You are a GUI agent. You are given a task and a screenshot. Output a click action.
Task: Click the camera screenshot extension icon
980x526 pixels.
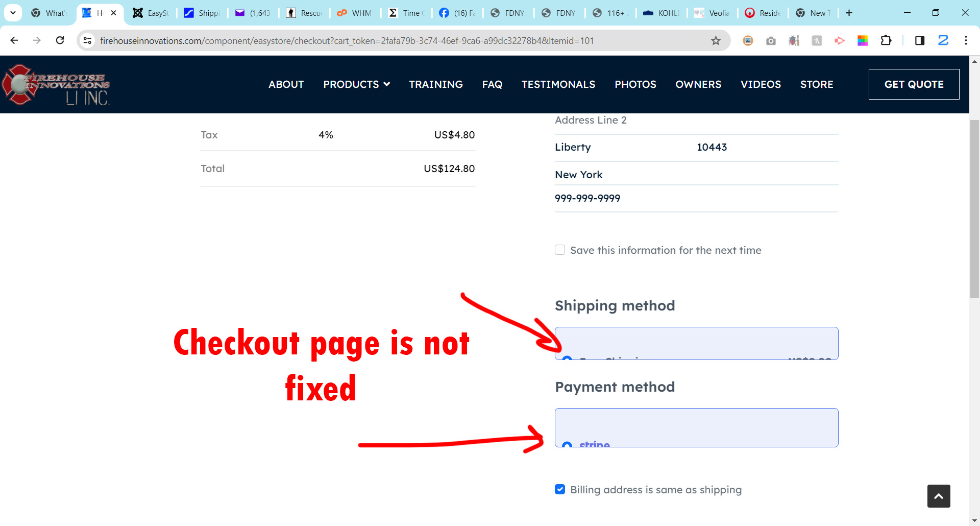pyautogui.click(x=771, y=40)
